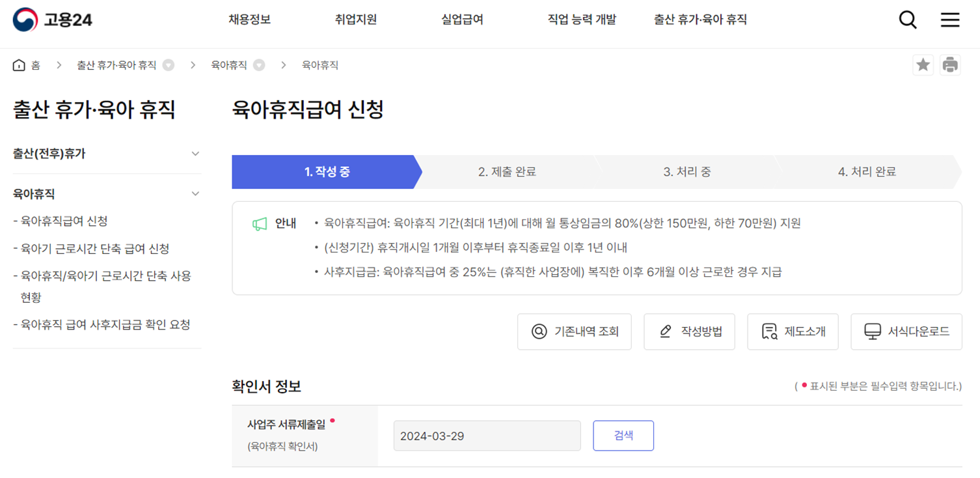Screen dimensions: 980x478
Task: Click the megaphone 안내 icon
Action: pos(260,224)
